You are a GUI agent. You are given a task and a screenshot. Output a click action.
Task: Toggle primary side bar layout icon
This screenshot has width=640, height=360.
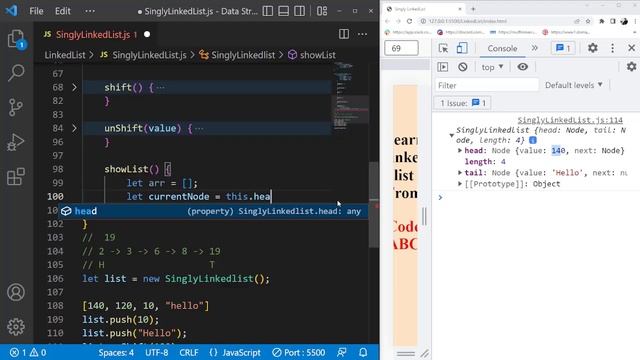(x=268, y=11)
